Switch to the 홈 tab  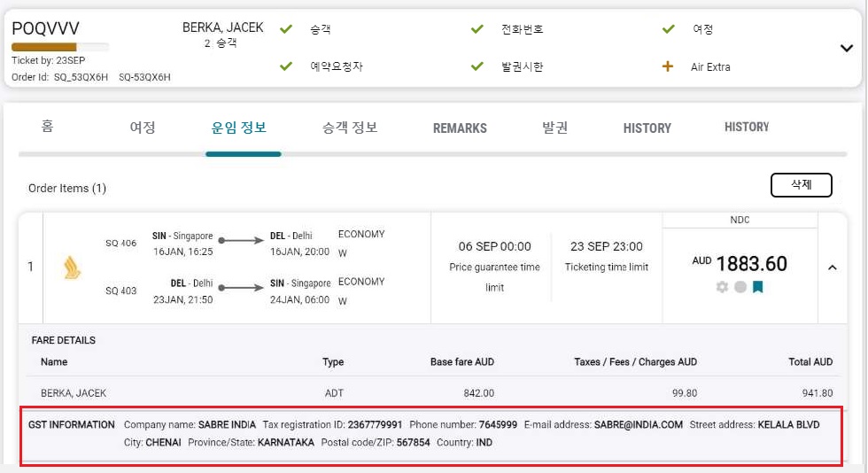(x=48, y=127)
